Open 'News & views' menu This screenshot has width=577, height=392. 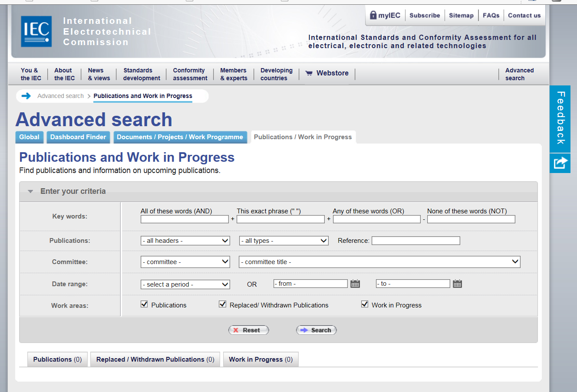99,74
